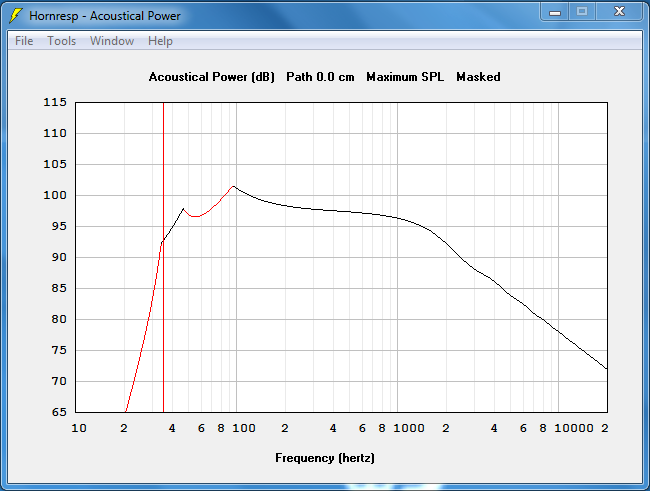
Task: Minimize the Hornresp Acoustical Power window
Action: [x=555, y=12]
